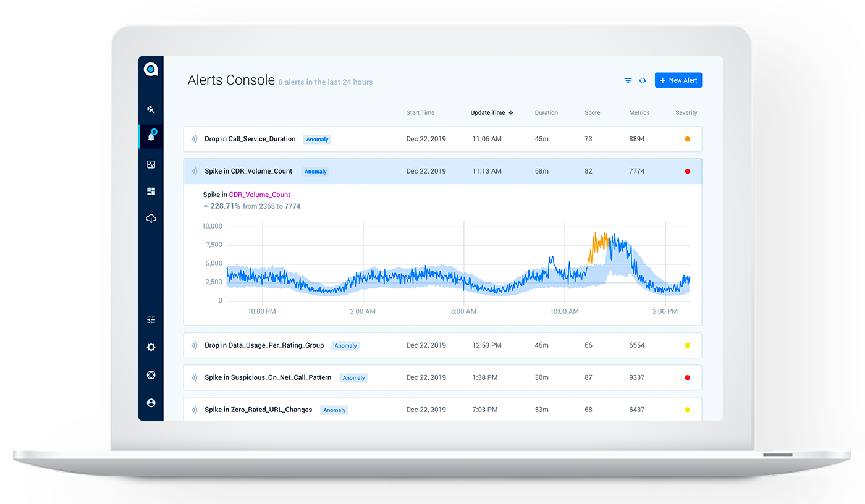The width and height of the screenshot is (865, 504).
Task: Click Anomaly tag on Call_Service_Duration row
Action: [x=317, y=140]
